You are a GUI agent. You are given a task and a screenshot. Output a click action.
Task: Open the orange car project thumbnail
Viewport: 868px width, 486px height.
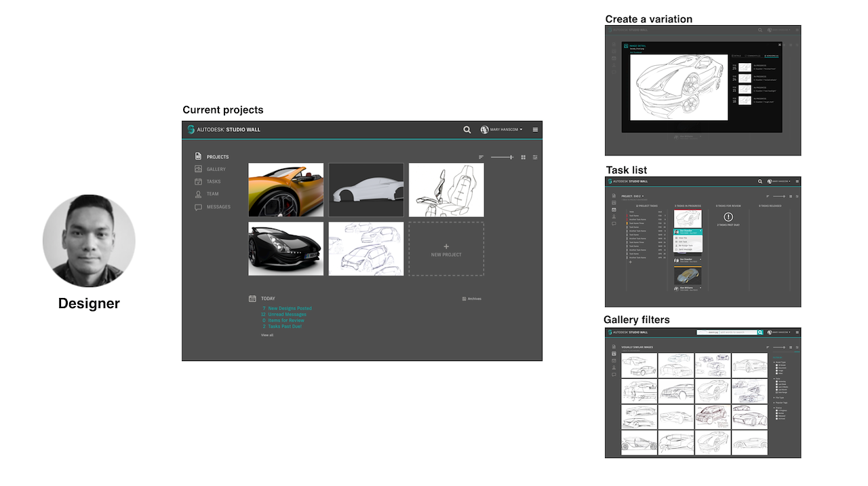pyautogui.click(x=286, y=190)
